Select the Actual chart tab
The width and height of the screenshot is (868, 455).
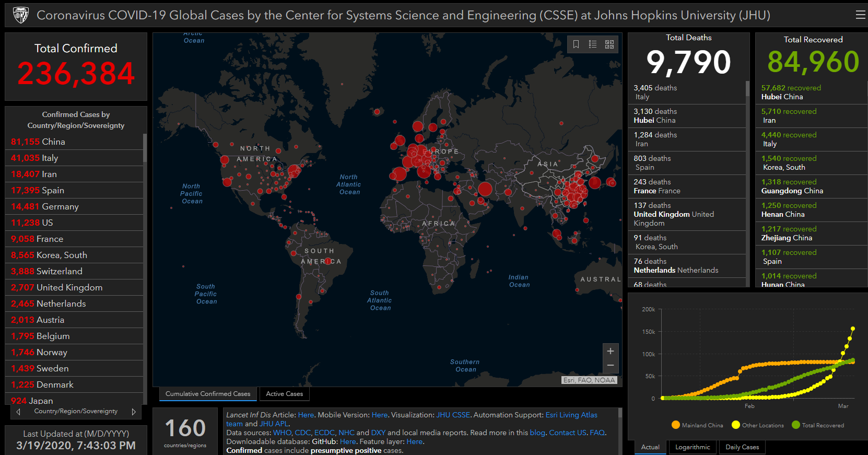point(650,447)
